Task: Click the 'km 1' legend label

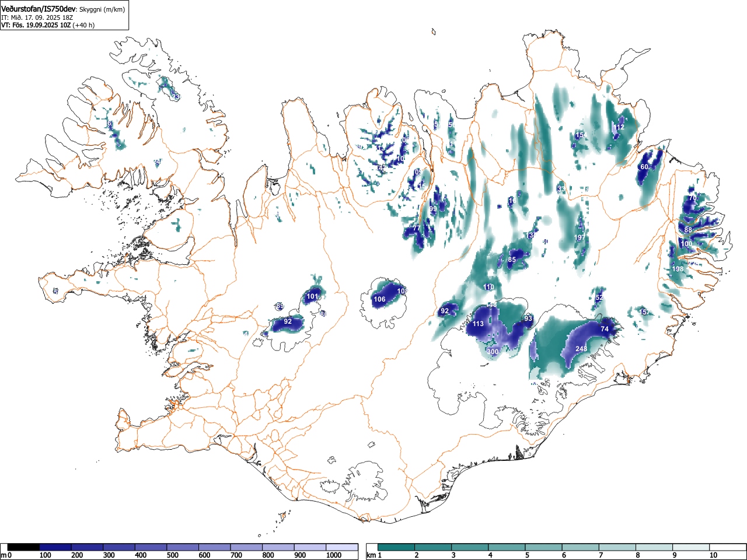Action: click(x=373, y=555)
